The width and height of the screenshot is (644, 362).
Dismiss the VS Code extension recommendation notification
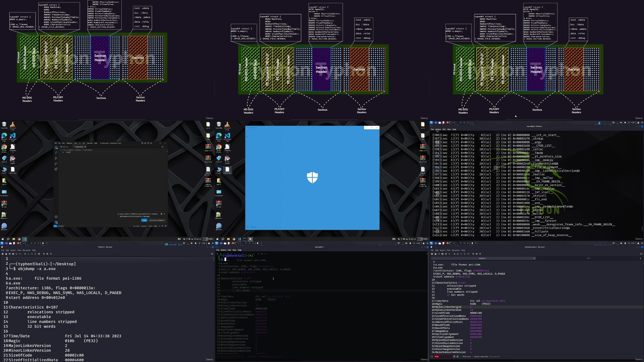tap(164, 214)
